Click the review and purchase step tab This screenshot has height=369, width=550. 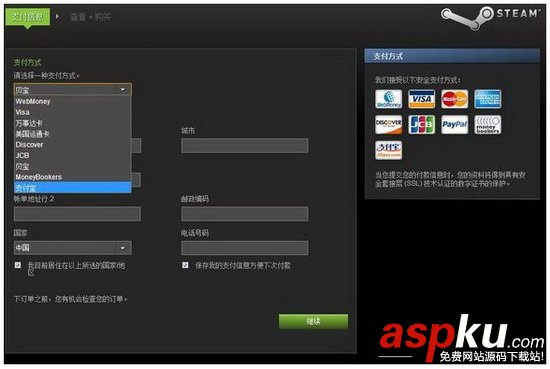(x=90, y=17)
